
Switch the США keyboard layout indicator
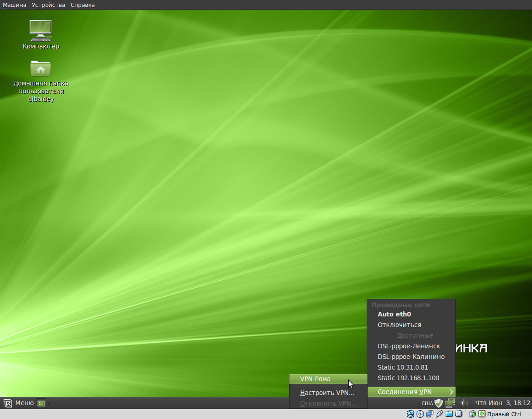coord(426,403)
